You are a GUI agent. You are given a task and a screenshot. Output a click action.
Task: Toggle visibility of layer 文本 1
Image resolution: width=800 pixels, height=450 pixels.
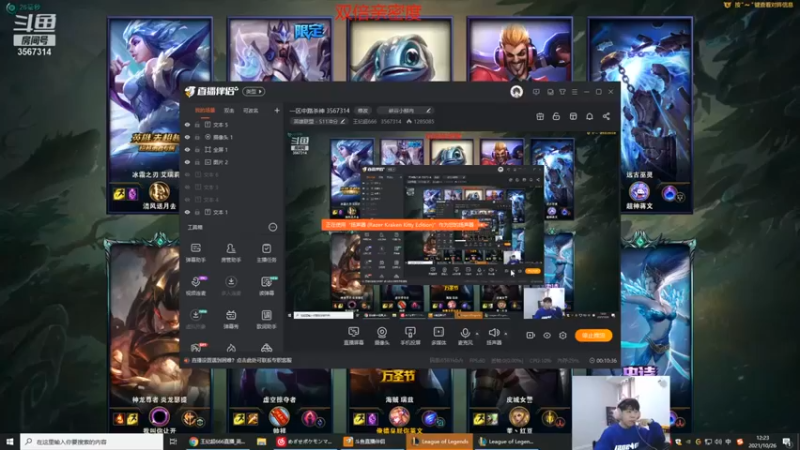(187, 212)
